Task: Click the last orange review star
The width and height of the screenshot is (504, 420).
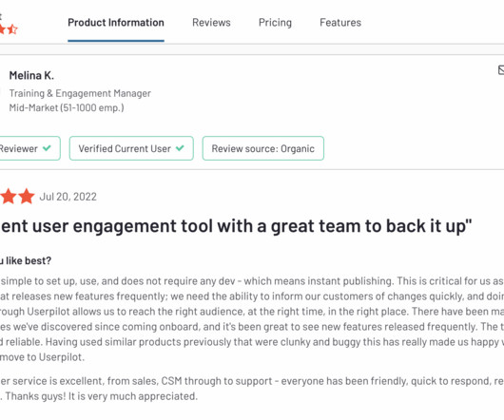Action: (27, 196)
